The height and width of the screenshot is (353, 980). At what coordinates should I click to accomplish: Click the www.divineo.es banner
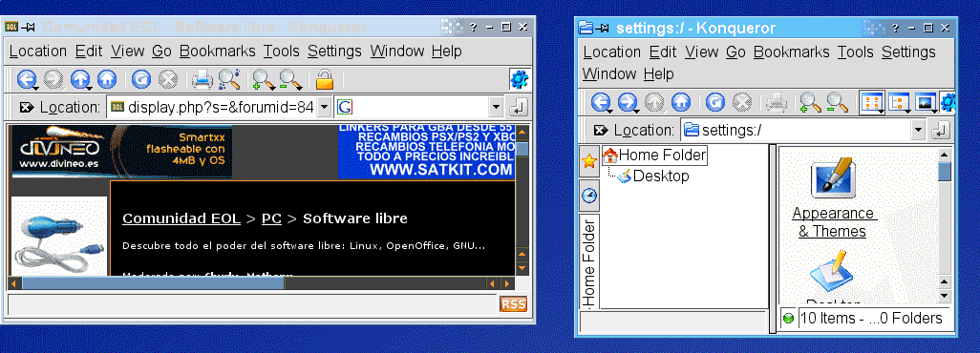122,151
